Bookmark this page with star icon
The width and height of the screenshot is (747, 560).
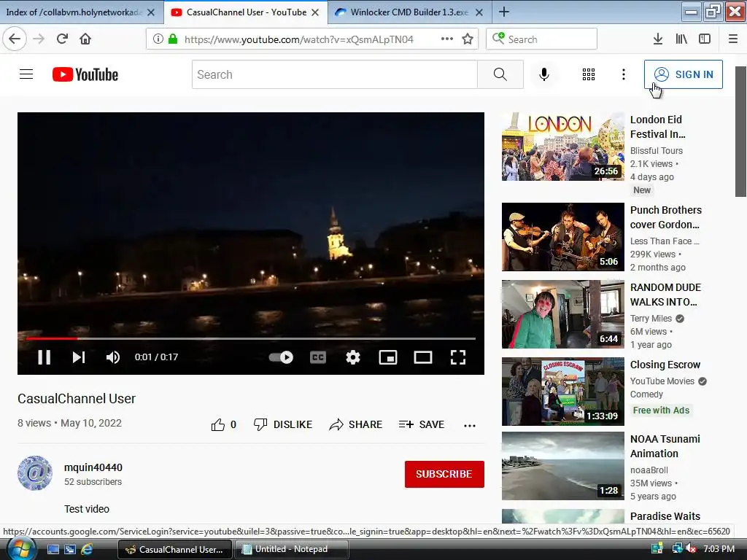468,39
